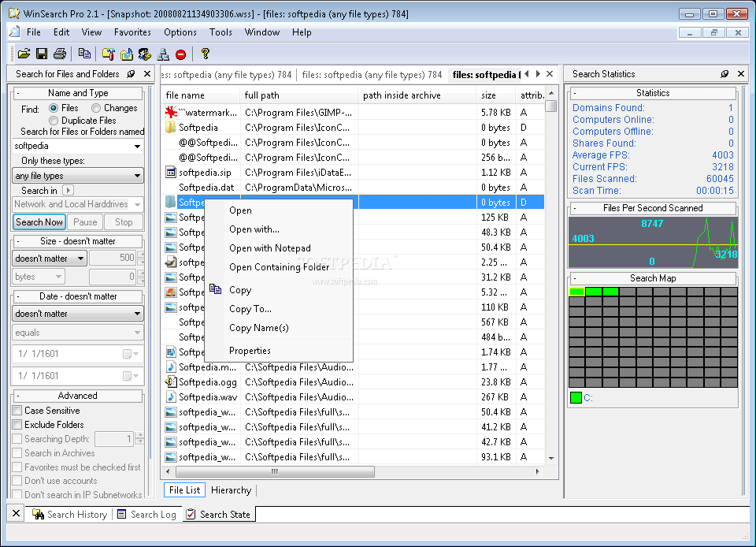This screenshot has height=547, width=756.
Task: Click the floppy disk save icon
Action: click(x=42, y=54)
